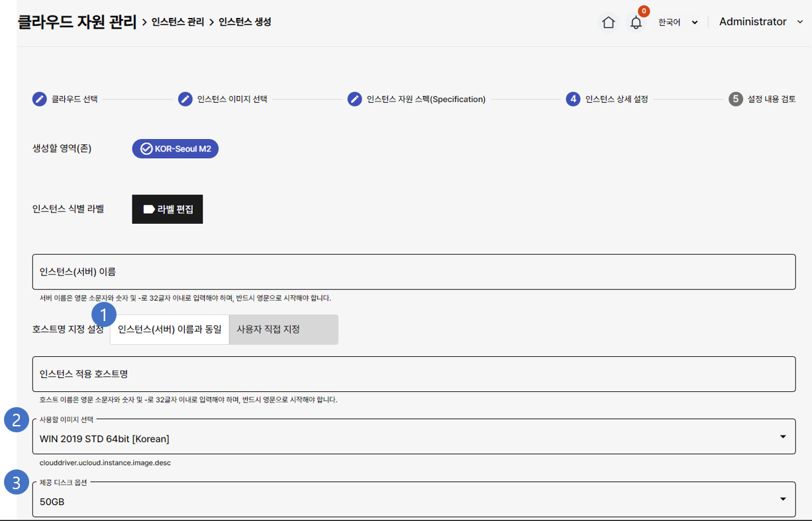The image size is (812, 521).
Task: Click pencil icon for 인스턴스 자원 스펙 step
Action: click(355, 99)
